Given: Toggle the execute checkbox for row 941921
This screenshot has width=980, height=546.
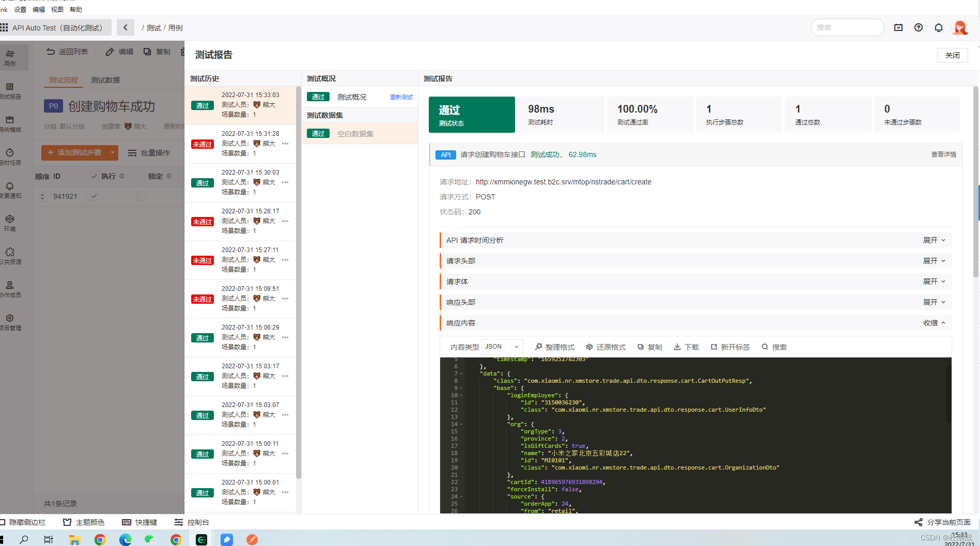Looking at the screenshot, I should (95, 196).
